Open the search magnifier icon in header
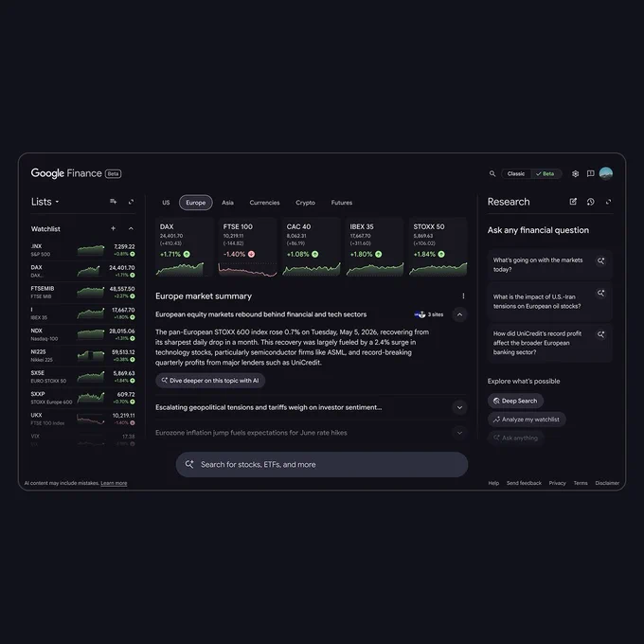Viewport: 644px width, 644px height. 492,173
